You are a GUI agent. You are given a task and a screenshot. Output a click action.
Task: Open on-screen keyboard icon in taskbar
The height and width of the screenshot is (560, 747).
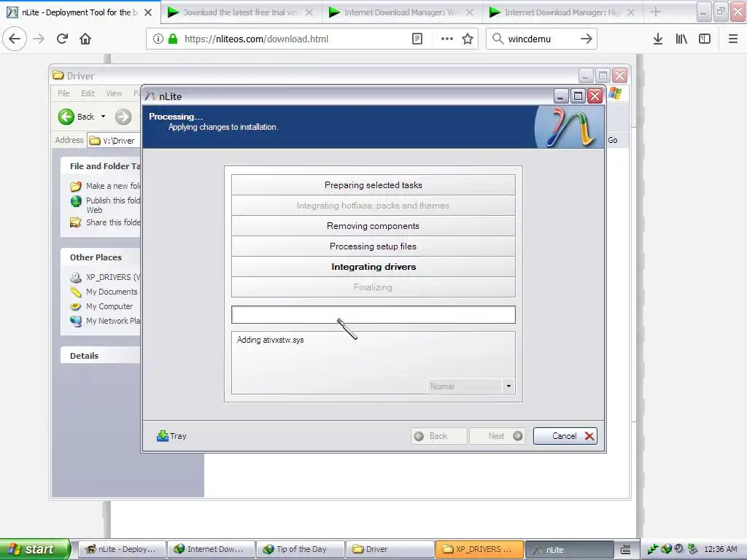(626, 550)
